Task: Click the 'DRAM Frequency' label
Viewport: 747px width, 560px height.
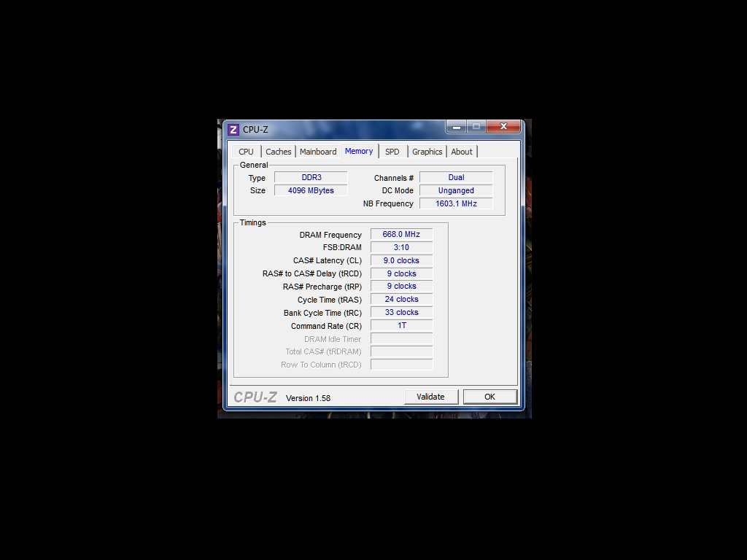Action: click(x=330, y=235)
